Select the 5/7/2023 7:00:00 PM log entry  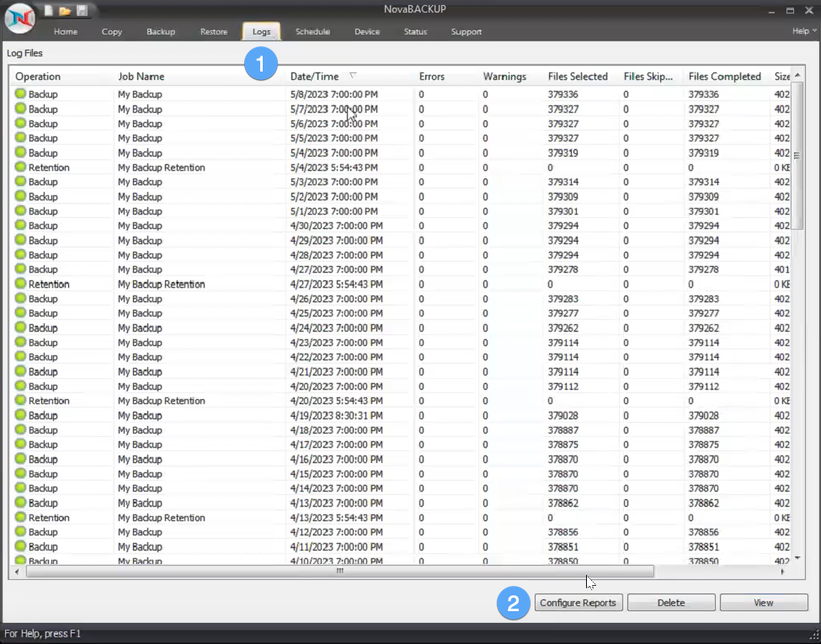pyautogui.click(x=400, y=109)
